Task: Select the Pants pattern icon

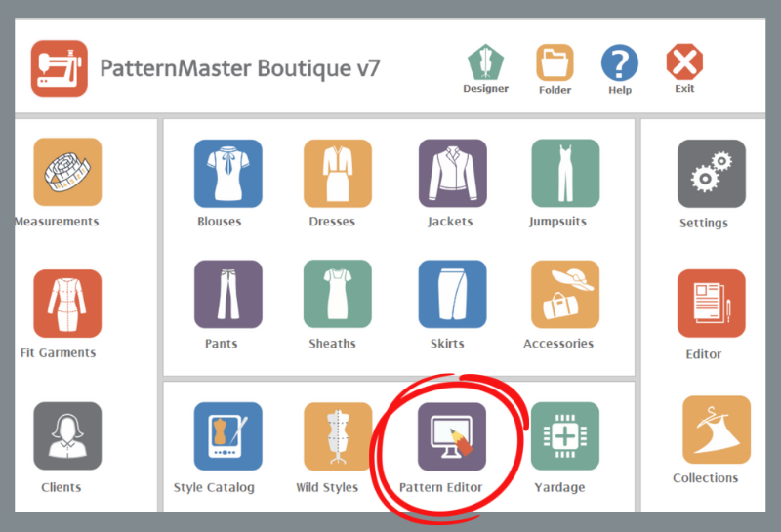Action: point(228,294)
